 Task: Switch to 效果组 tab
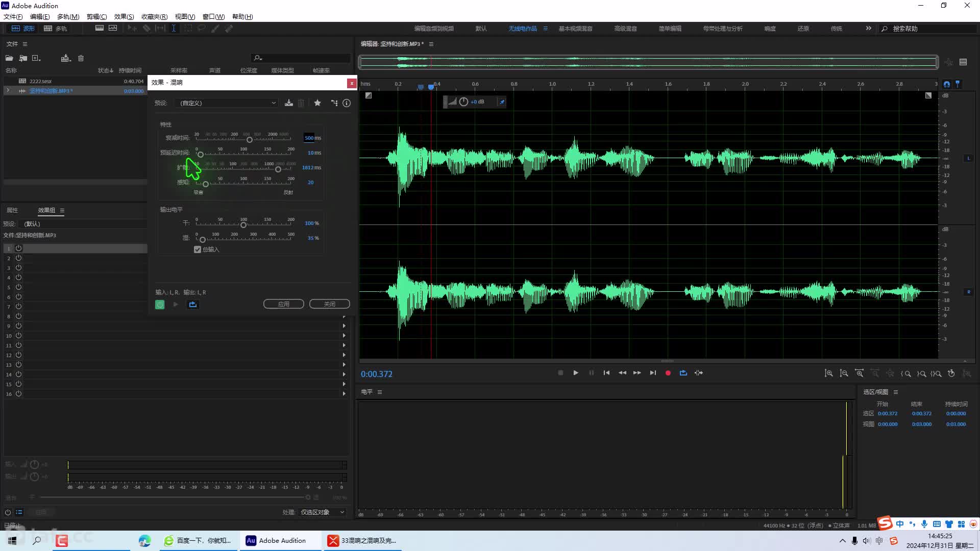[x=46, y=210]
